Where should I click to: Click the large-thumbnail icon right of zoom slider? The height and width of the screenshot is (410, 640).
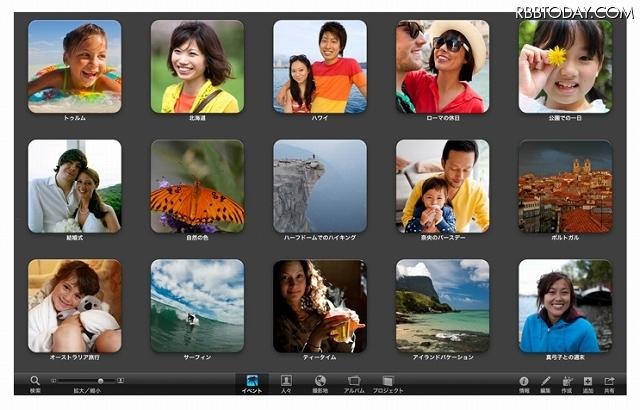click(x=121, y=381)
